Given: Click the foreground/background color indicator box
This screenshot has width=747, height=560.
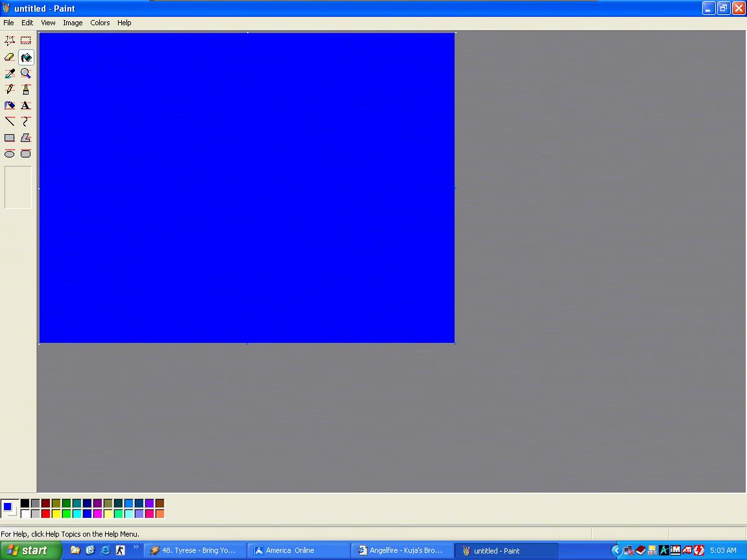Looking at the screenshot, I should (10, 509).
